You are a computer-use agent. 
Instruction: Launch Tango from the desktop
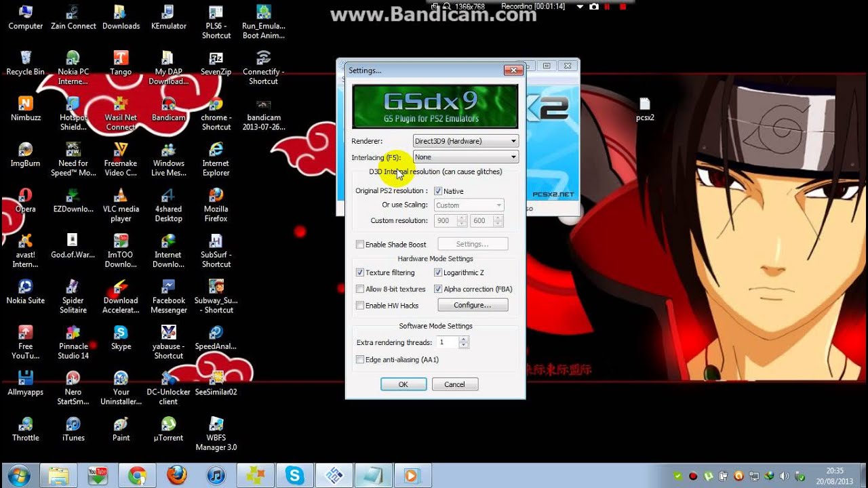121,63
